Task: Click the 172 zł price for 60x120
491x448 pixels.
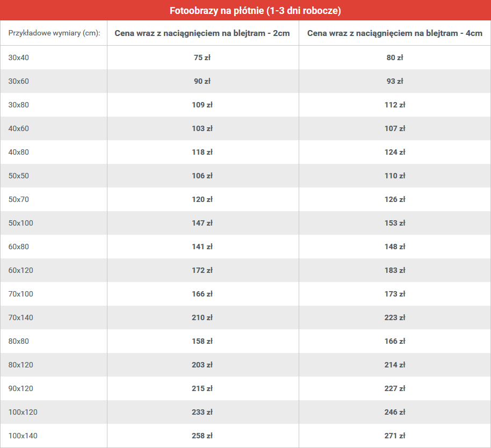Action: point(203,270)
